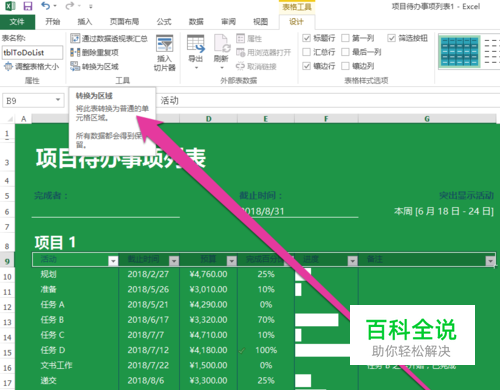The width and height of the screenshot is (500, 390).
Task: Click the select-all corner triangle
Action: click(x=10, y=119)
